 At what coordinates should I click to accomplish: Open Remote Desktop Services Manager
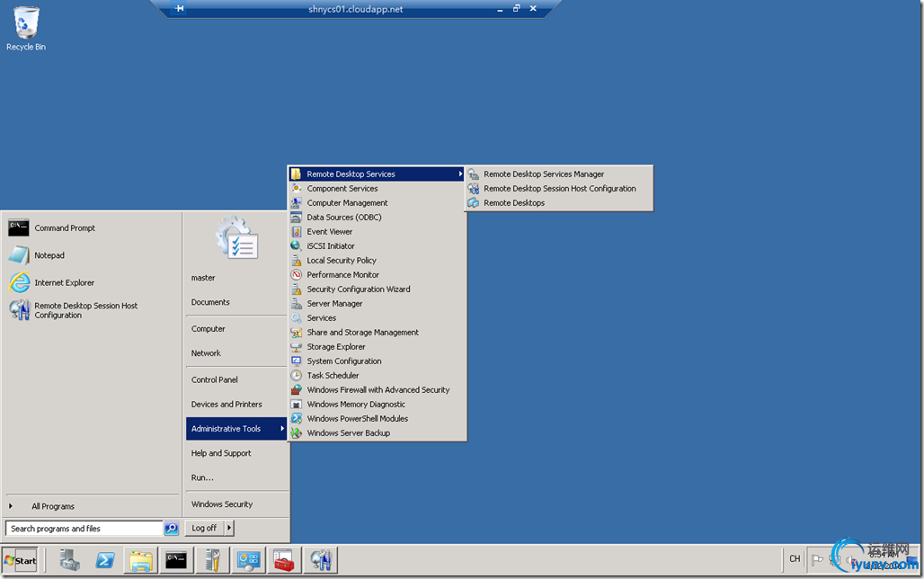[x=559, y=174]
